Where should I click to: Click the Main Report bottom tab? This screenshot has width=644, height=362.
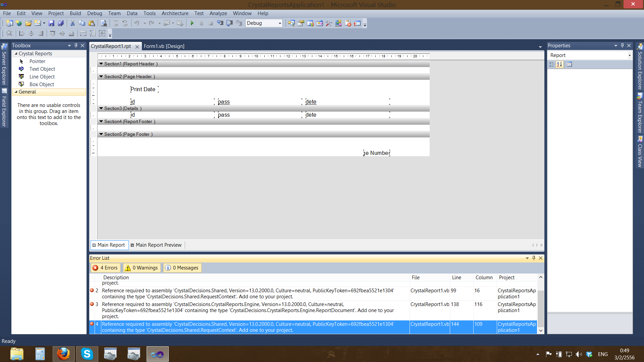tap(109, 245)
